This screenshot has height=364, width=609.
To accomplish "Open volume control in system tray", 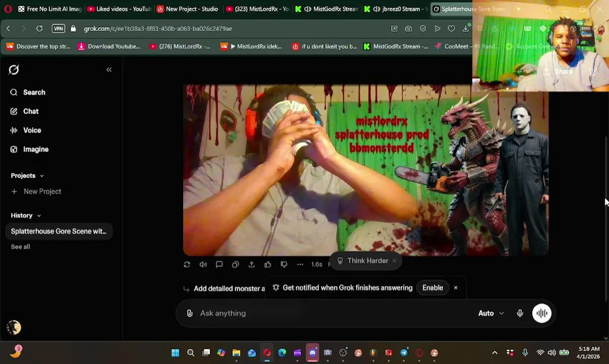I will [551, 353].
